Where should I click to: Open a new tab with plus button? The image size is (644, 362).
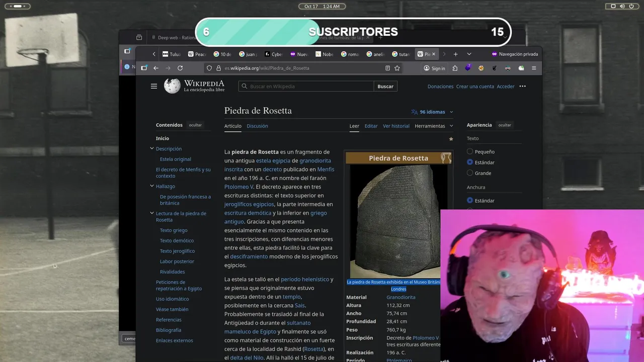(455, 54)
